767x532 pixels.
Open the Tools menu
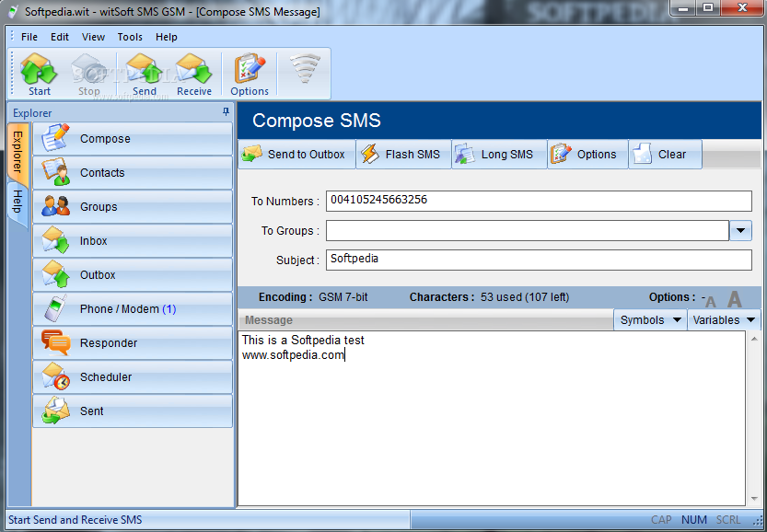tap(130, 37)
